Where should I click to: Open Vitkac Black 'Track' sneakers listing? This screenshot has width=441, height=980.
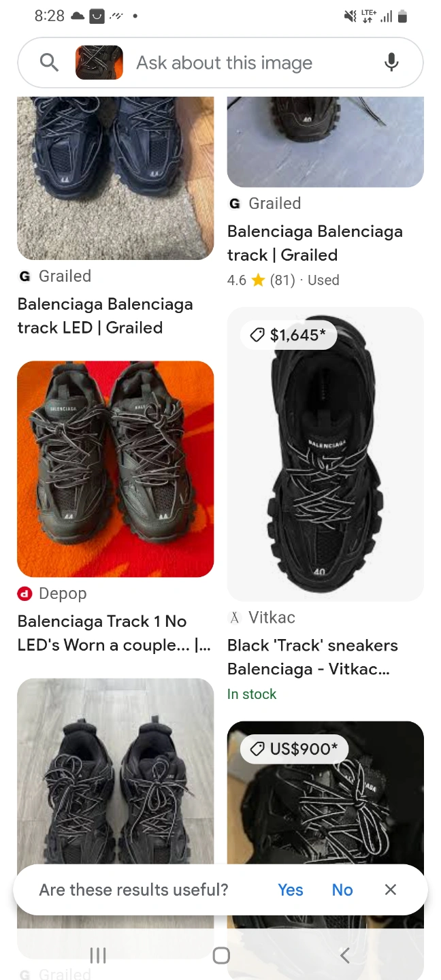click(312, 657)
